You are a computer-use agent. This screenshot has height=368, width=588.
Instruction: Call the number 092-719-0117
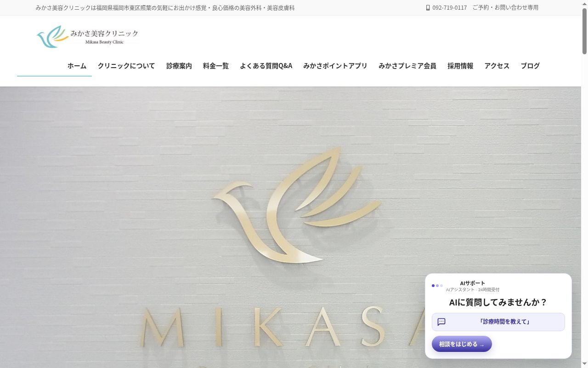click(x=449, y=8)
